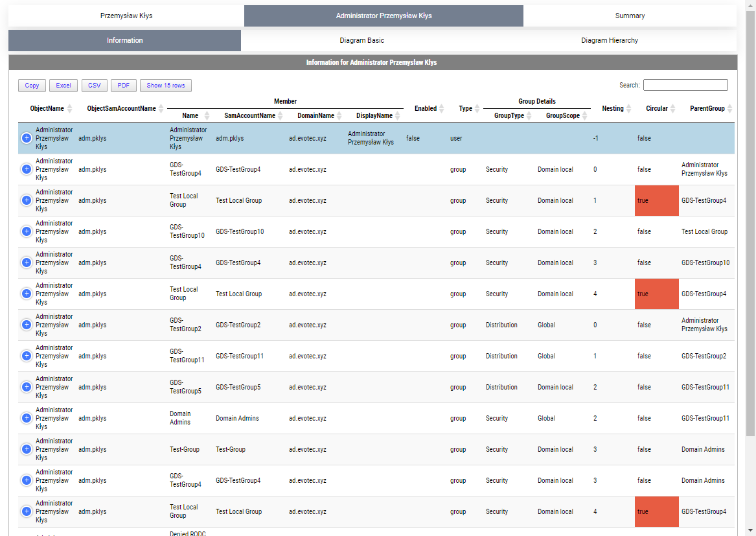Click plus icon on GDS-TestGroup5 row
Viewport: 756px width, 536px height.
click(x=27, y=387)
